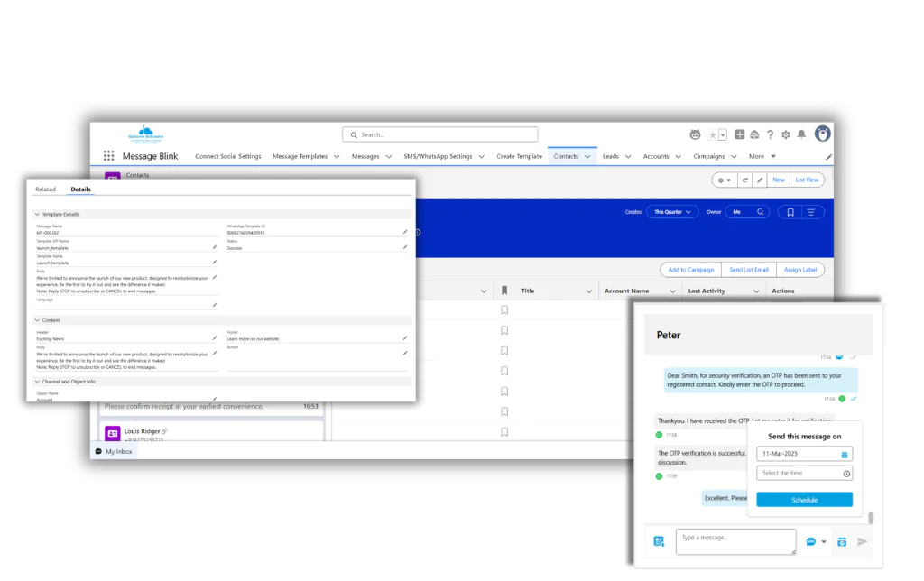Toggle the bookmark pin on the Title column
924x581 pixels.
click(504, 290)
